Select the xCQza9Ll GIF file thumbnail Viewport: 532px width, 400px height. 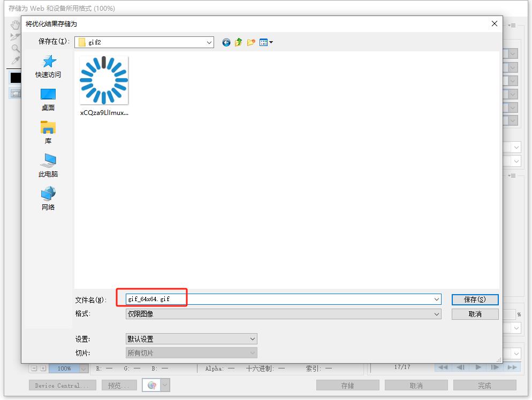click(x=104, y=81)
